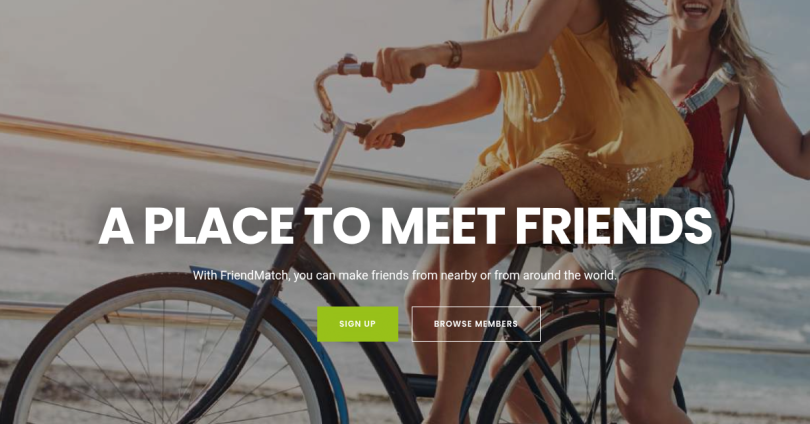Click the bicycle's rear wheel
810x424 pixels.
(x=579, y=372)
